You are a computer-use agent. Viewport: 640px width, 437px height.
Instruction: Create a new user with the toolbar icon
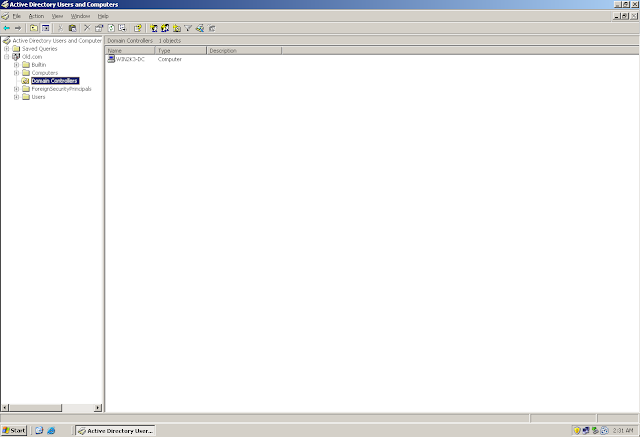[x=154, y=28]
